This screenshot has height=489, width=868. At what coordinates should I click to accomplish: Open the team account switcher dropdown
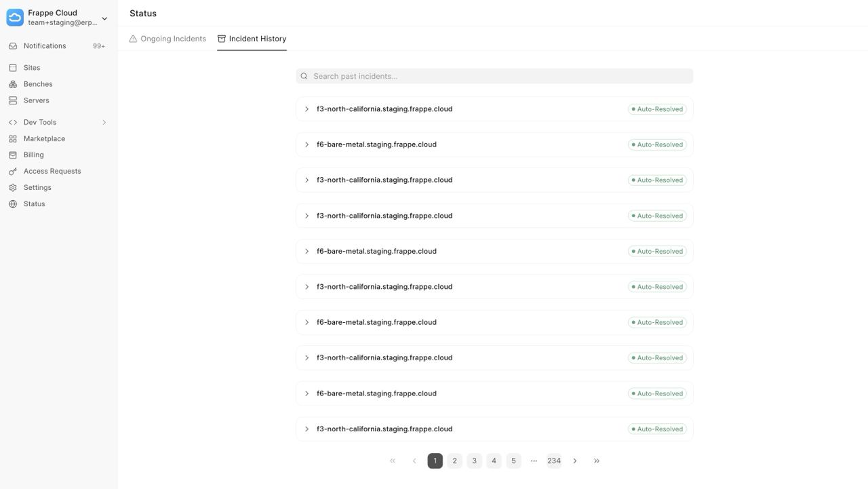[104, 18]
